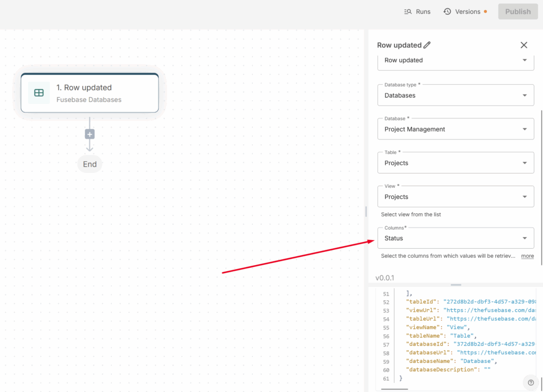Close the Row updated side panel
The image size is (543, 392).
[524, 45]
